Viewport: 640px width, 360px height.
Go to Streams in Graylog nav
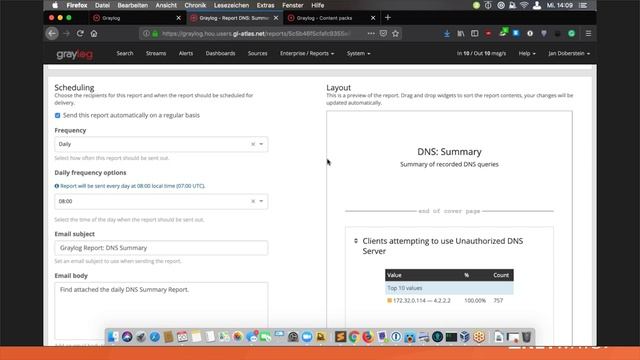coord(156,53)
